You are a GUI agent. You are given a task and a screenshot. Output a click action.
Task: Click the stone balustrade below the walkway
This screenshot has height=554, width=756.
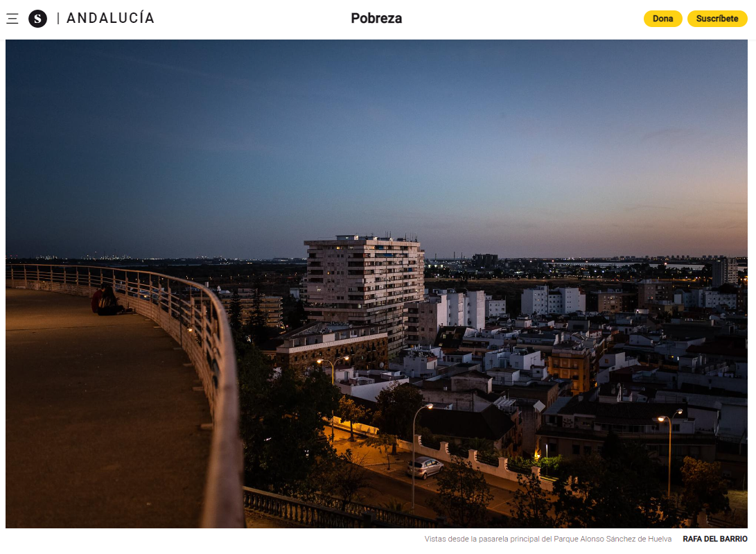pos(333,509)
